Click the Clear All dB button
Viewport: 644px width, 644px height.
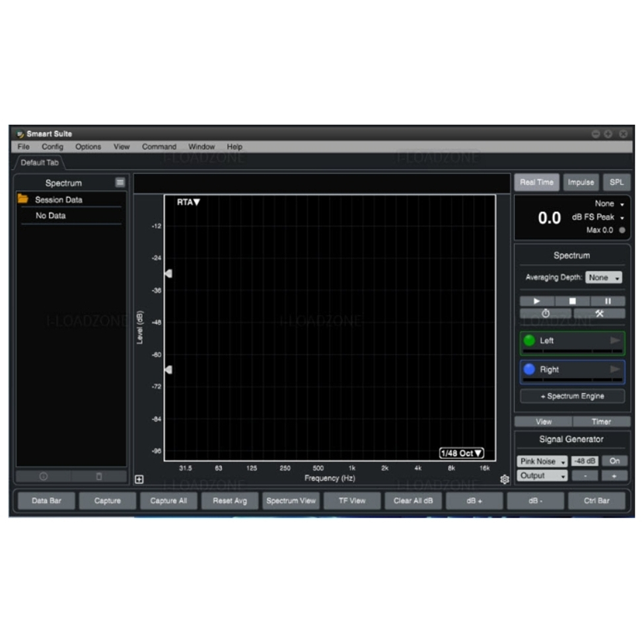(x=413, y=501)
